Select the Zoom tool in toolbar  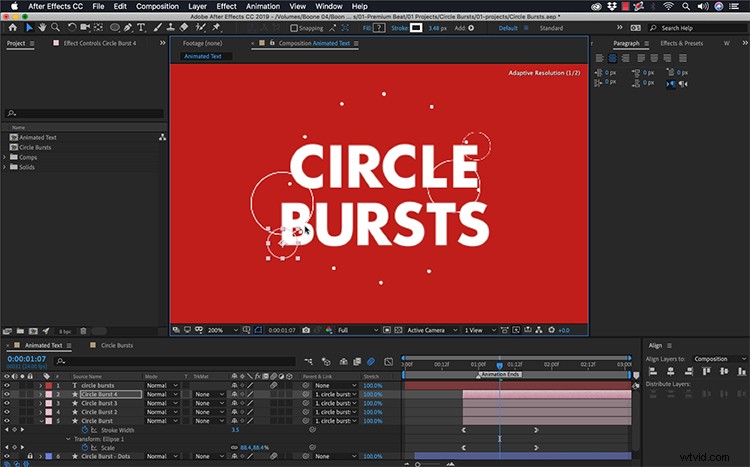pyautogui.click(x=55, y=27)
